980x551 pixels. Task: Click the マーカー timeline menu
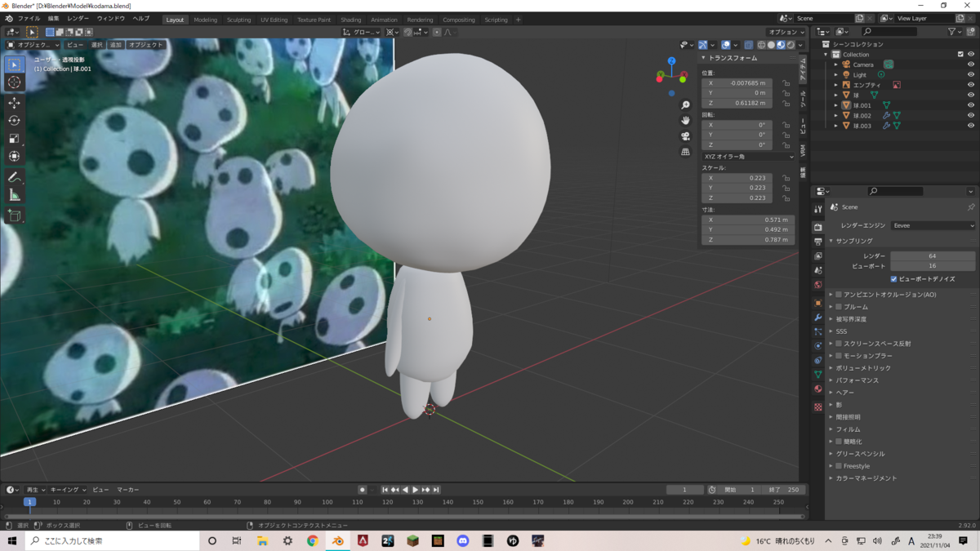tap(128, 490)
